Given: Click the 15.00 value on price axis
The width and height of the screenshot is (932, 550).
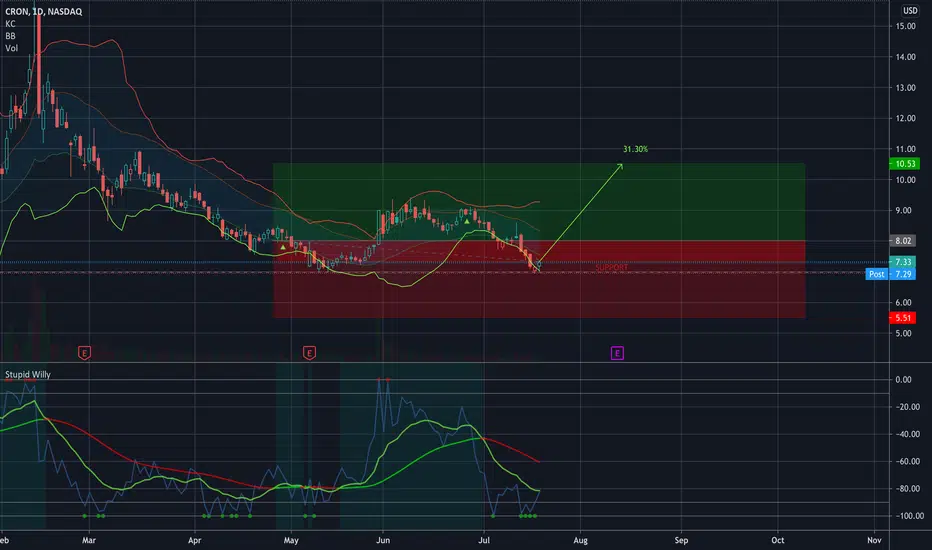Looking at the screenshot, I should tap(905, 26).
